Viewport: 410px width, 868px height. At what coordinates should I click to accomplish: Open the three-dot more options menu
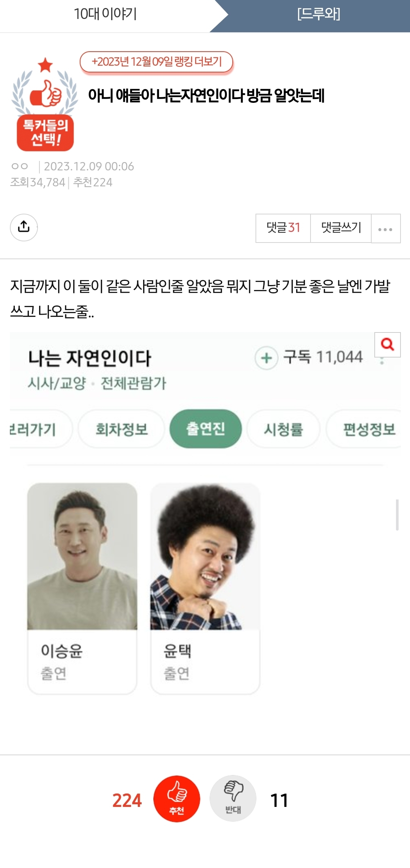[385, 228]
